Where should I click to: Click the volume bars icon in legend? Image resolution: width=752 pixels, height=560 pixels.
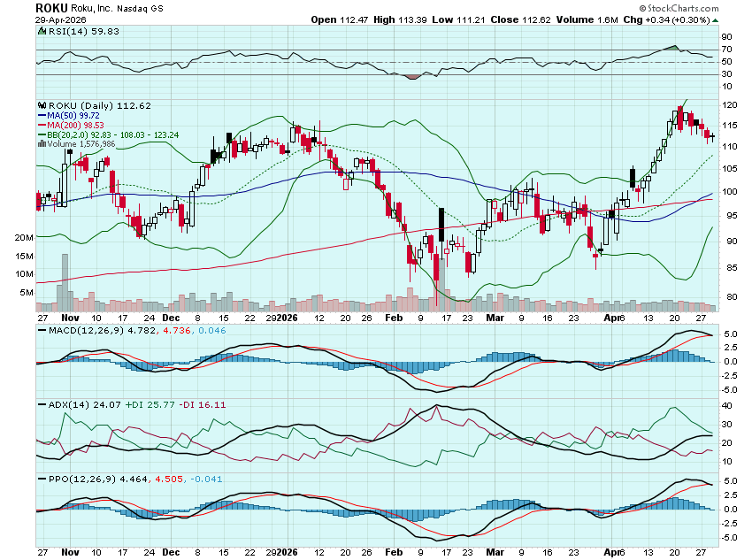42,143
